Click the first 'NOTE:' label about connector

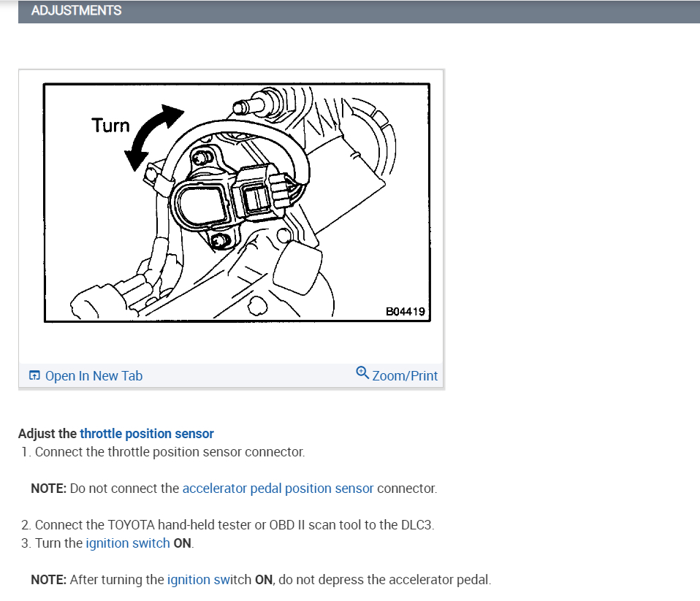click(x=49, y=489)
